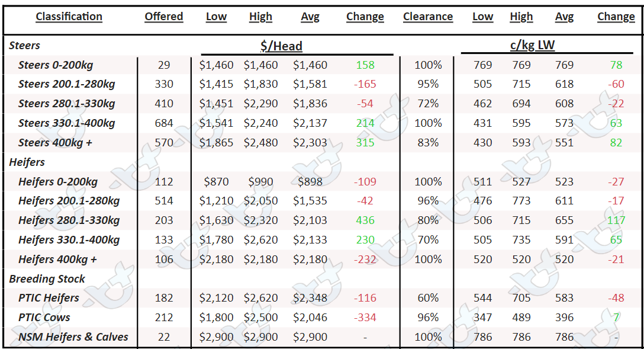Click the Breeding Stock group heading
This screenshot has width=644, height=349.
click(47, 278)
